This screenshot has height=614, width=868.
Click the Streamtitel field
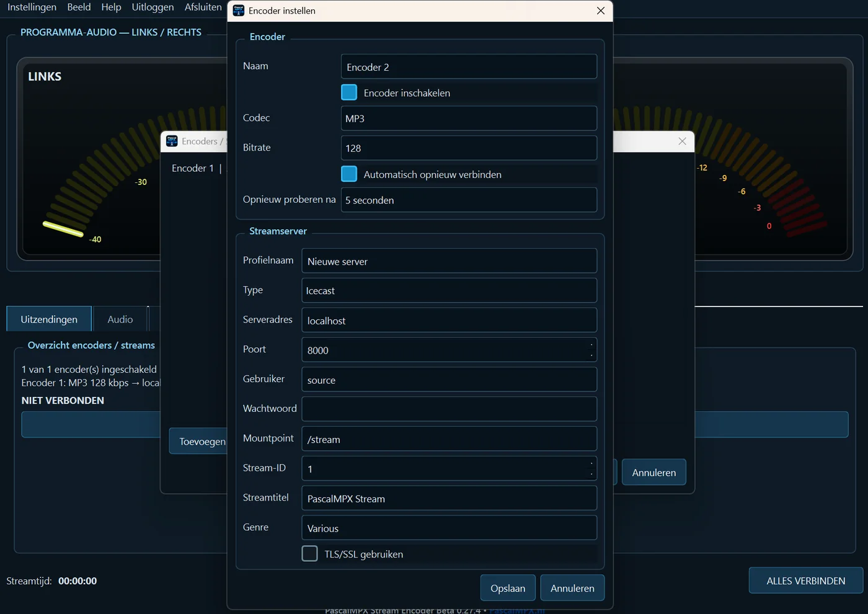coord(449,499)
